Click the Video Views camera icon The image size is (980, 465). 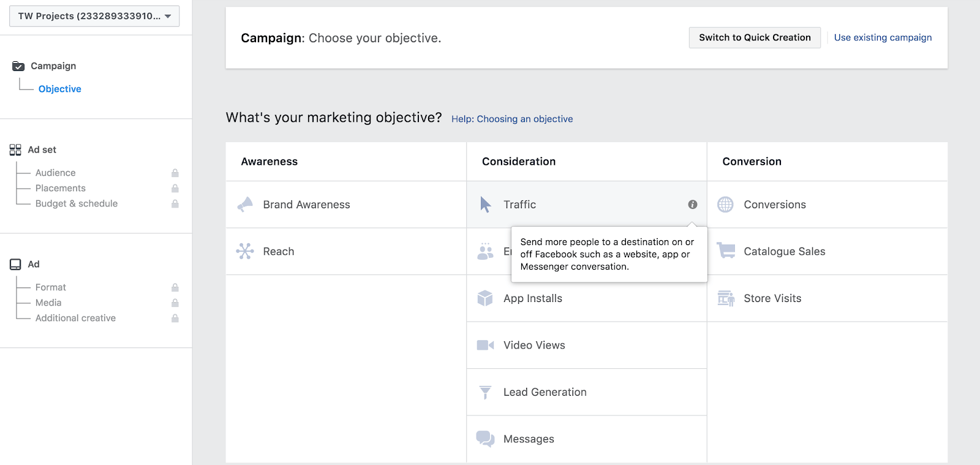click(485, 346)
